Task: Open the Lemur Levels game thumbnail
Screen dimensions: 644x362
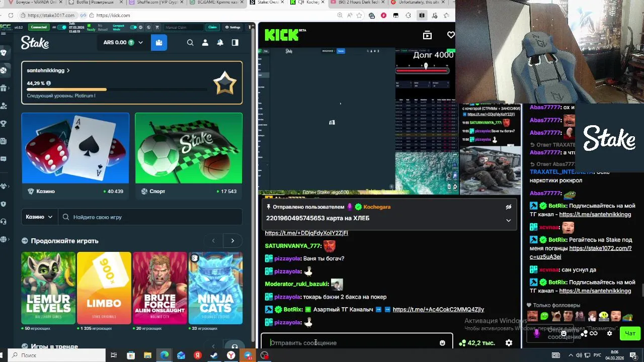Action: [48, 288]
